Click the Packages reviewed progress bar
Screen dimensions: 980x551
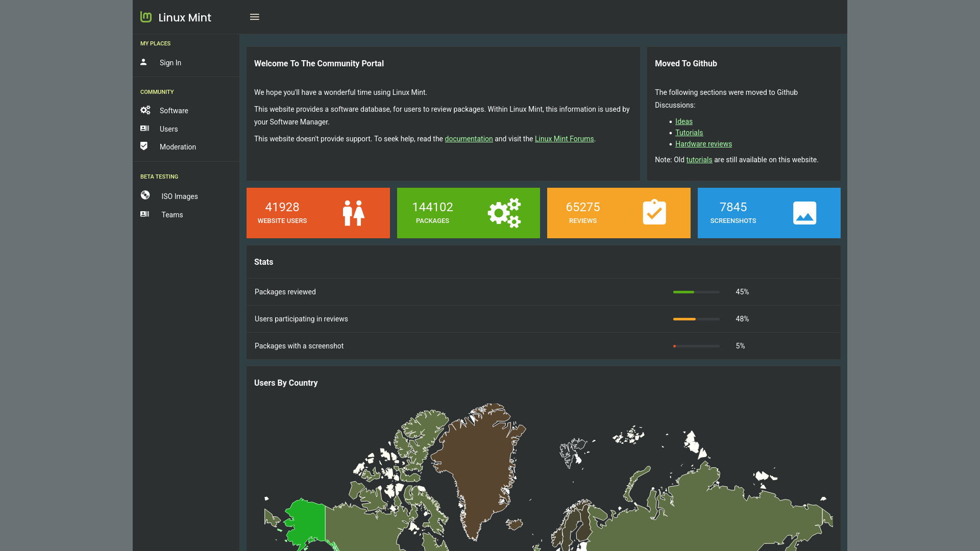696,292
